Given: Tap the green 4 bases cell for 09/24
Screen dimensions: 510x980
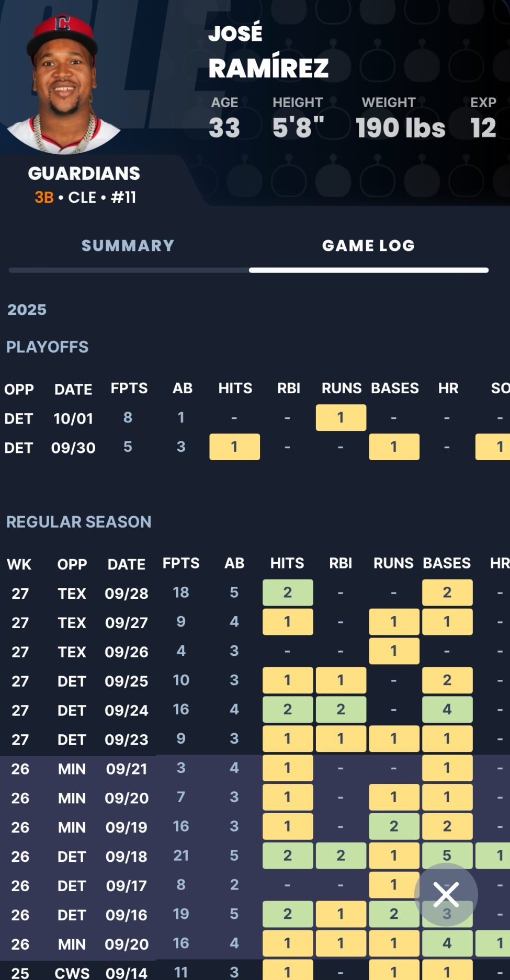Looking at the screenshot, I should 447,710.
